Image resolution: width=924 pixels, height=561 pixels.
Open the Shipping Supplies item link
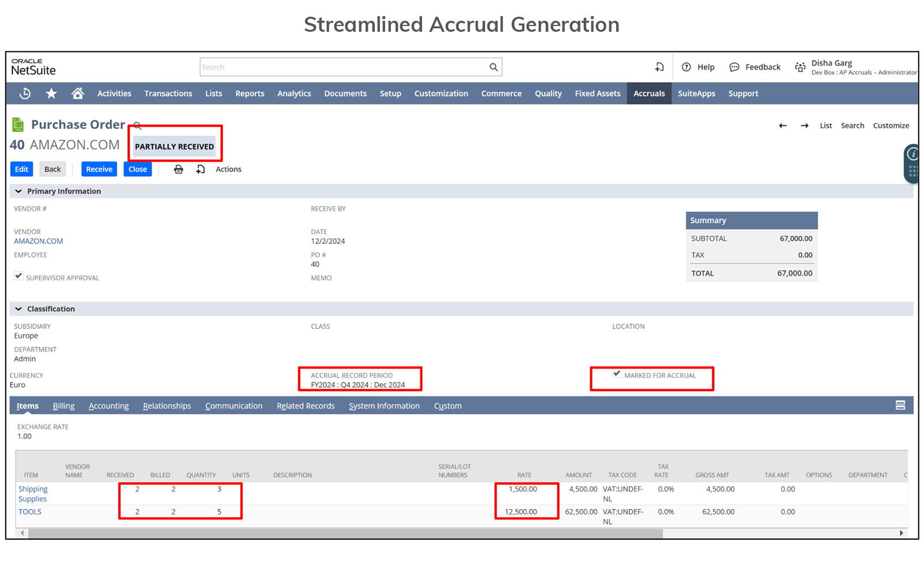click(33, 494)
